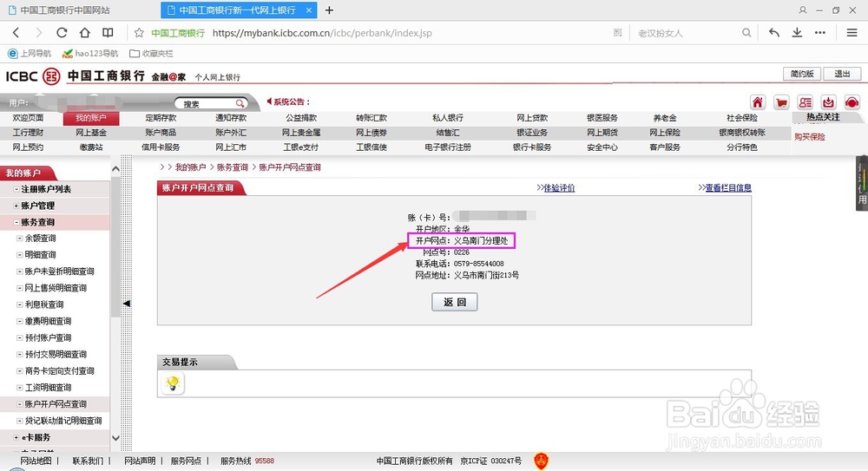Screen dimensions: 868x471
Task: Open the 定期存款 menu item
Action: coord(161,118)
